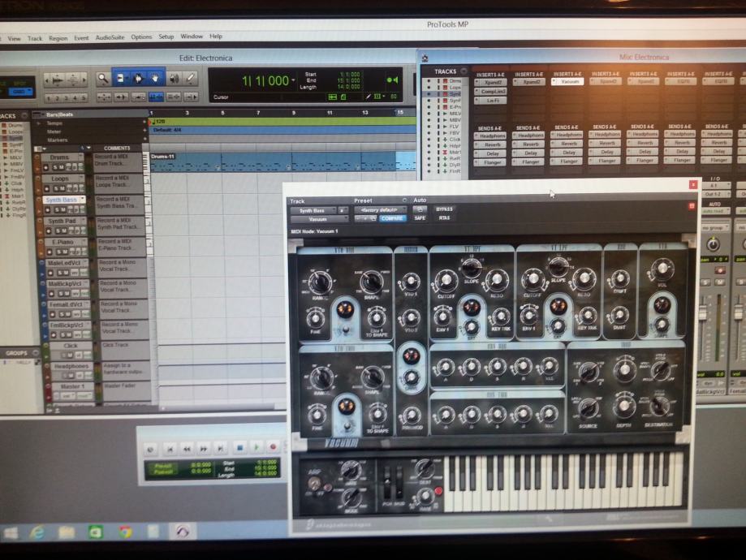
Task: Click the audio waveform zoom icon
Action: click(x=58, y=80)
